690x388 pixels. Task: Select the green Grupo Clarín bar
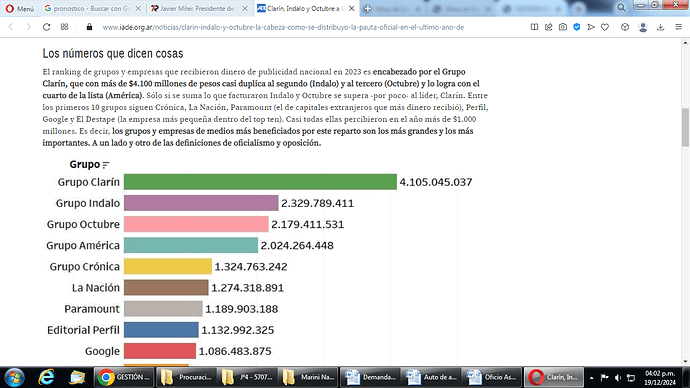coord(260,182)
